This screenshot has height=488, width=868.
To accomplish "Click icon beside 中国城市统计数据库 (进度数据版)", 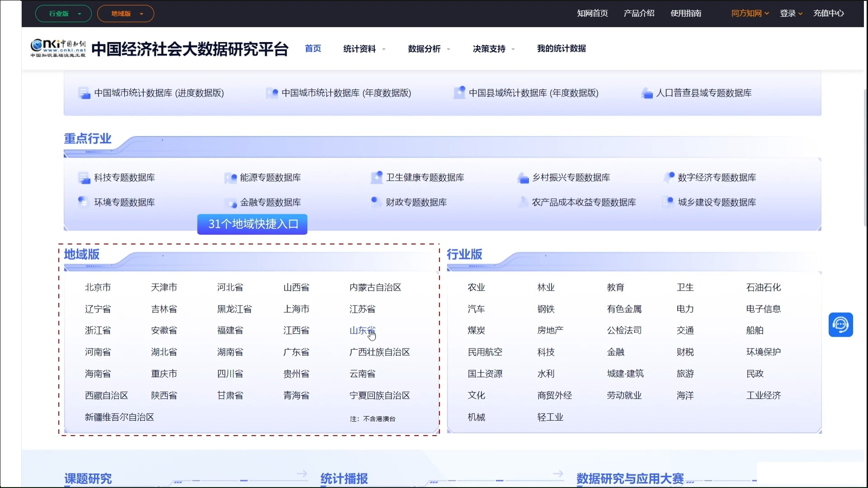I will click(x=84, y=93).
